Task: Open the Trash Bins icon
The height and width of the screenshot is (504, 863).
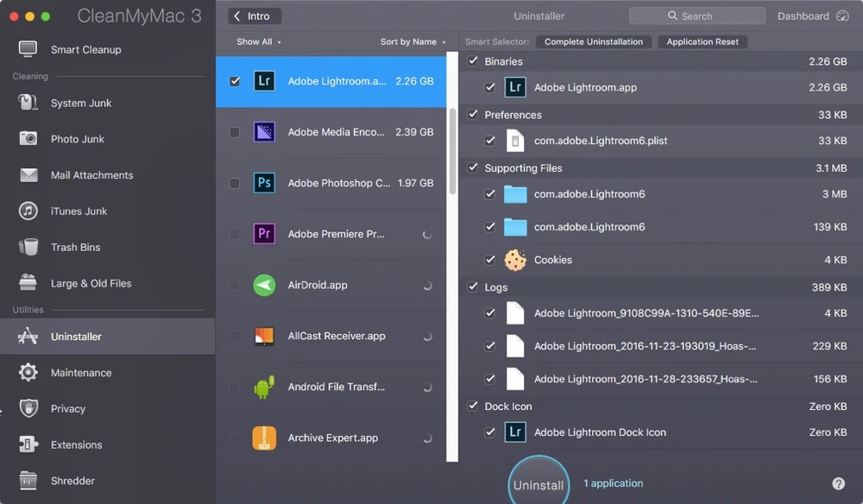Action: pos(28,248)
